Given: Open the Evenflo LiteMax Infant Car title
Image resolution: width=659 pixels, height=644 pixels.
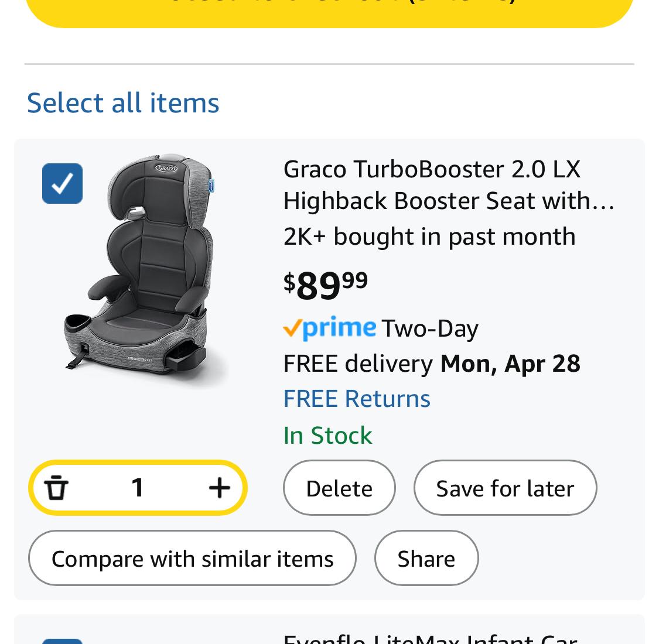Looking at the screenshot, I should 431,638.
